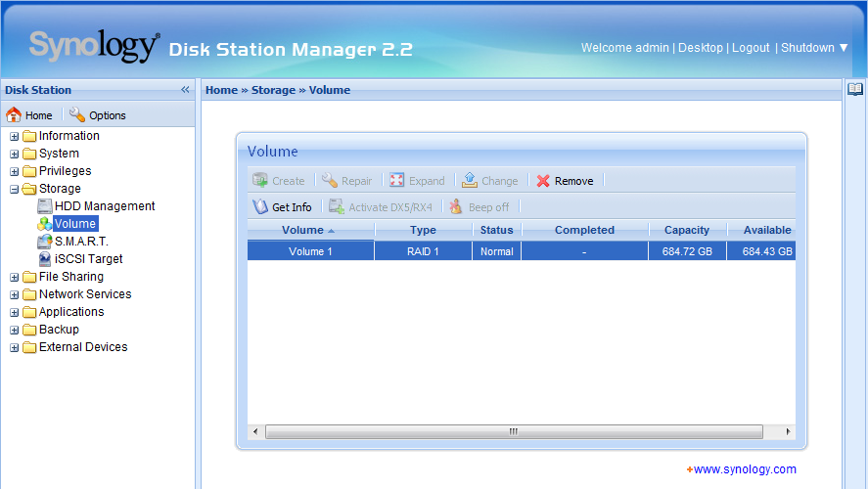Click the Activate DX5/RX4 icon
868x489 pixels.
click(337, 207)
